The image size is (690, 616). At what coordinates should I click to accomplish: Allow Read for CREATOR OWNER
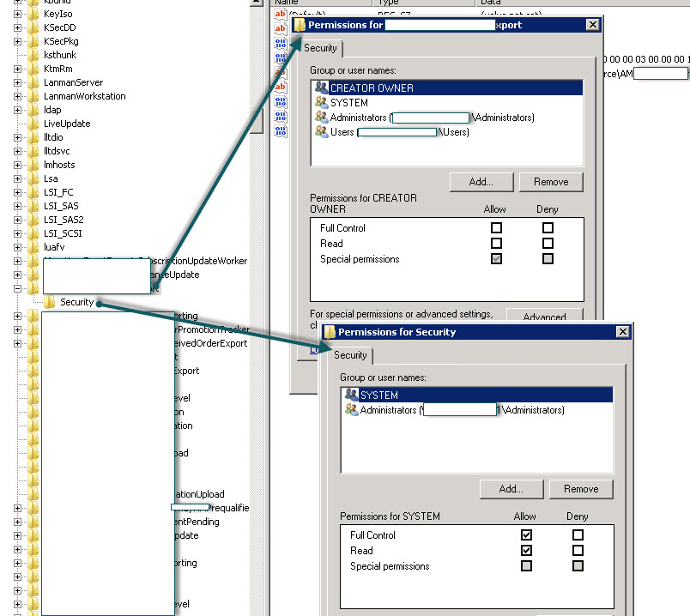tap(496, 244)
